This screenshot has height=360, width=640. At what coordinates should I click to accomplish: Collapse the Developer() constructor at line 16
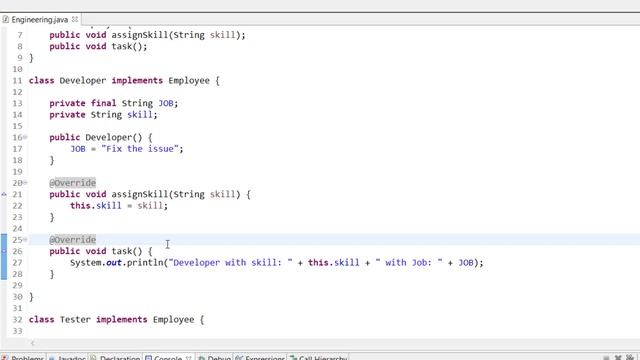25,137
